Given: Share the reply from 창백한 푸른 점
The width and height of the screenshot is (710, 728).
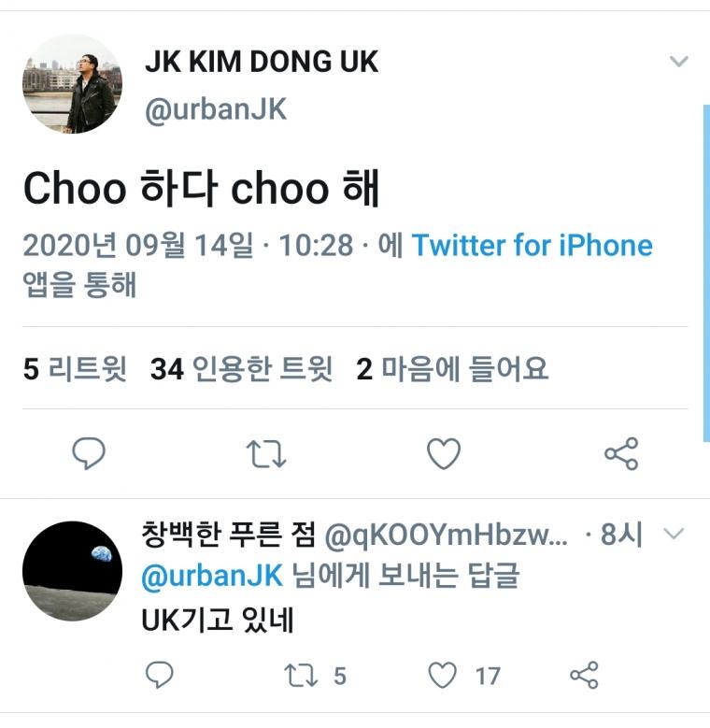Looking at the screenshot, I should coord(584,675).
